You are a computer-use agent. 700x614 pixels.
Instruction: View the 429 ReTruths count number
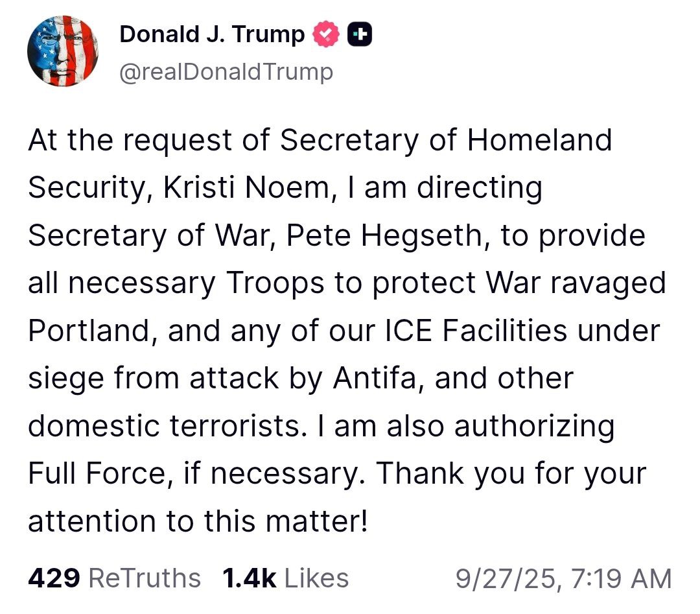pyautogui.click(x=54, y=578)
